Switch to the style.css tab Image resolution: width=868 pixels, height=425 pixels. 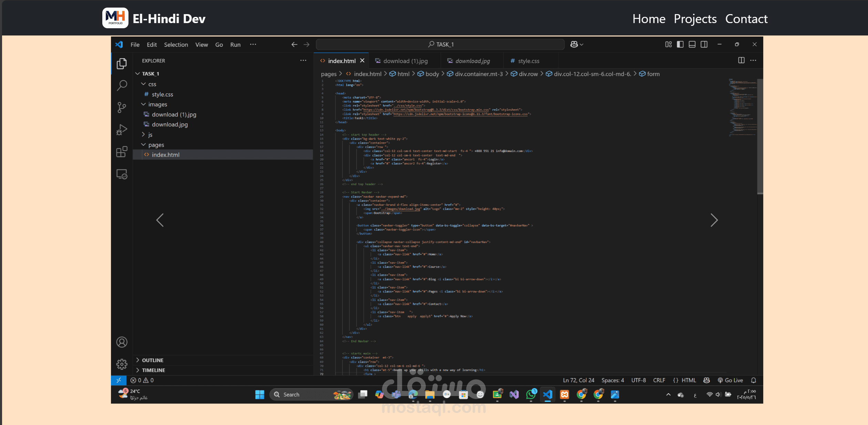coord(528,61)
